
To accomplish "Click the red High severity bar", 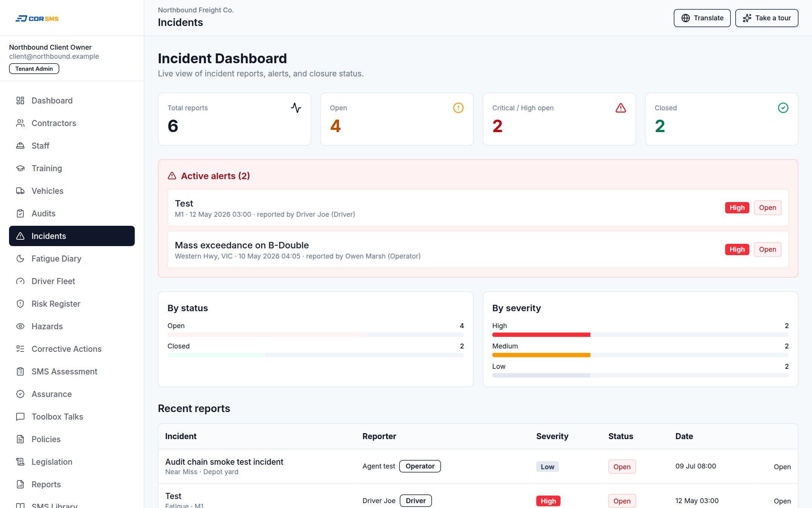I will (541, 335).
